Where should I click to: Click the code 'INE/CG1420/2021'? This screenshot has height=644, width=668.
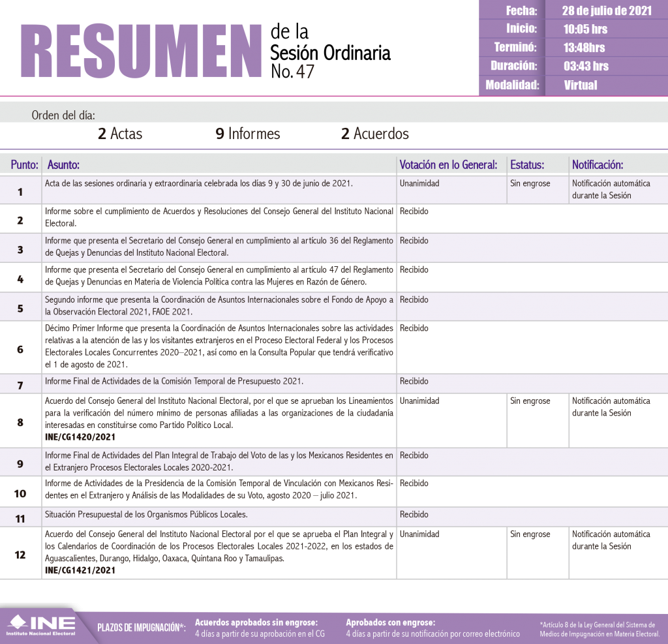80,437
